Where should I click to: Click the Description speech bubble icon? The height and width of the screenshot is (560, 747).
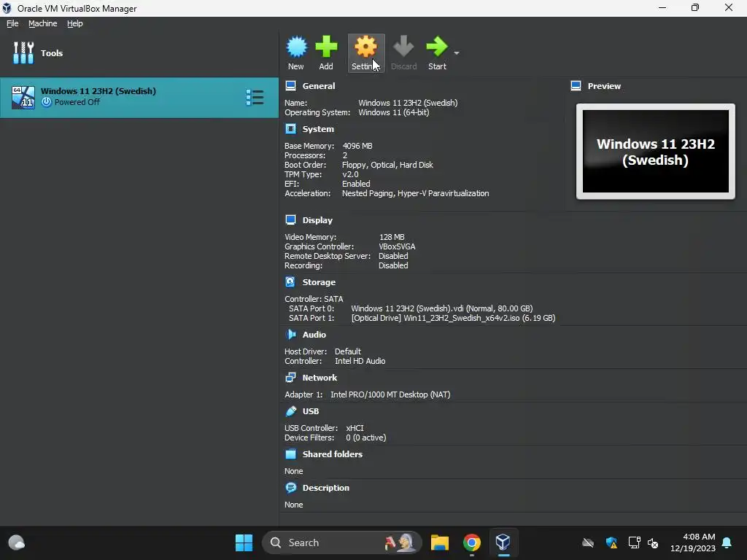[x=290, y=488]
